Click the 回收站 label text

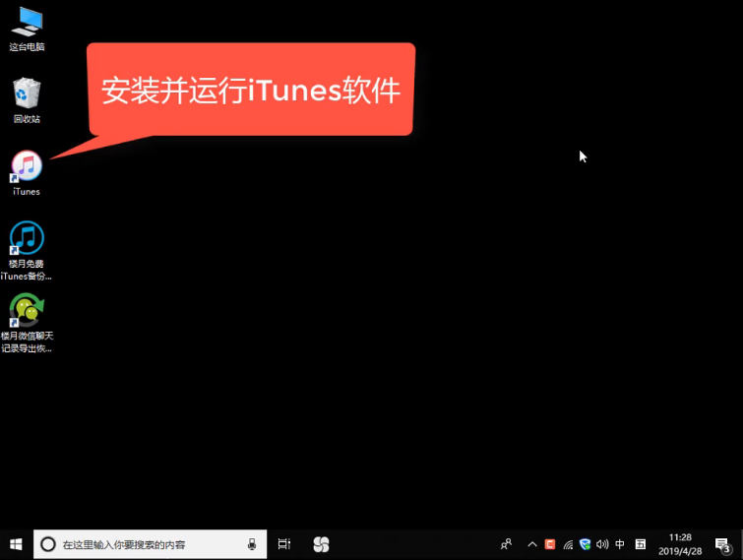coord(27,119)
